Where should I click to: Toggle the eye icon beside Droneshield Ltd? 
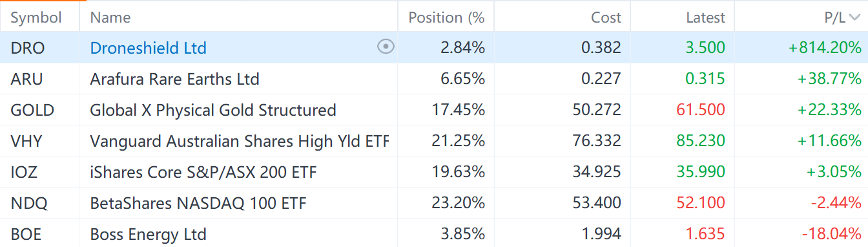coord(386,47)
